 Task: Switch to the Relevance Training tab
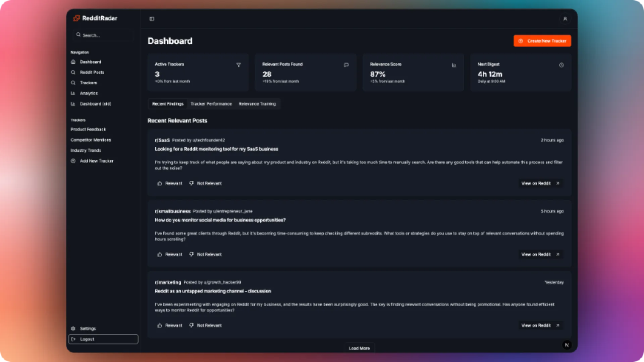257,104
